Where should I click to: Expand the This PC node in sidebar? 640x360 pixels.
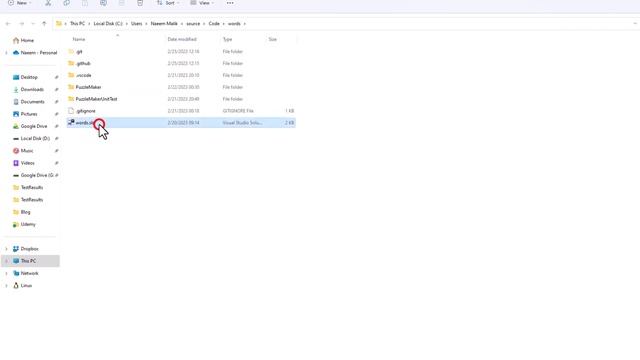click(x=6, y=261)
